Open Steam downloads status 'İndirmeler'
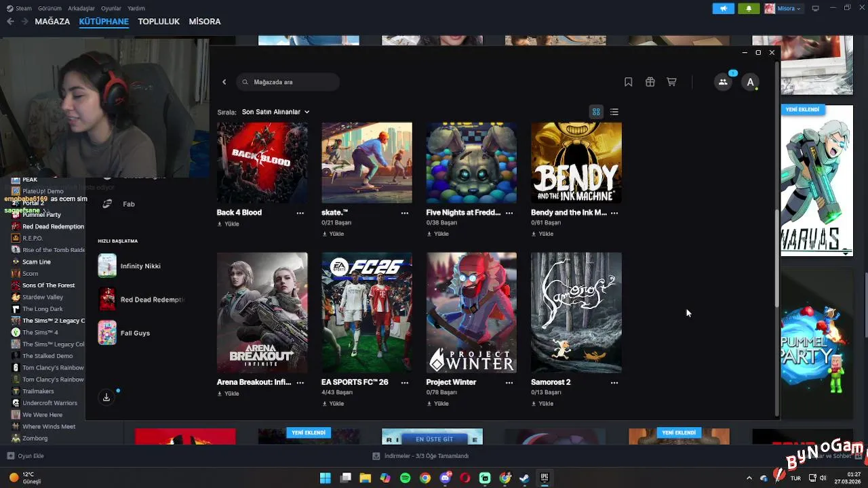868x488 pixels. click(421, 456)
